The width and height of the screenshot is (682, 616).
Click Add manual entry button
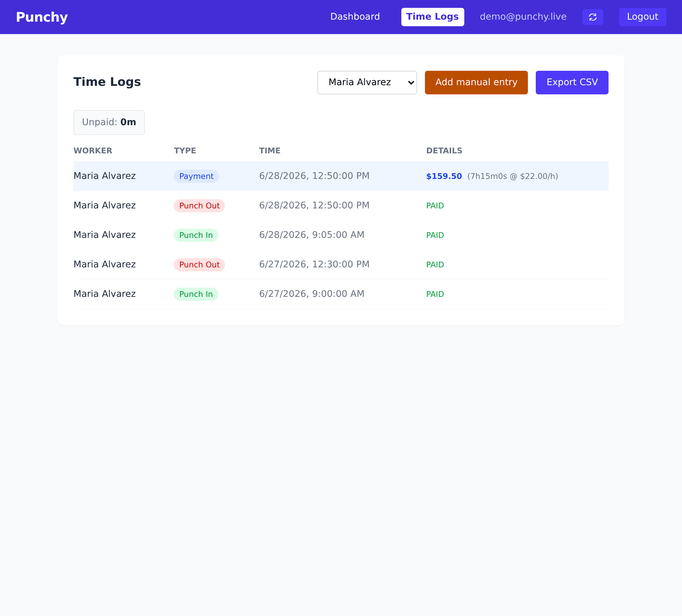click(x=476, y=83)
